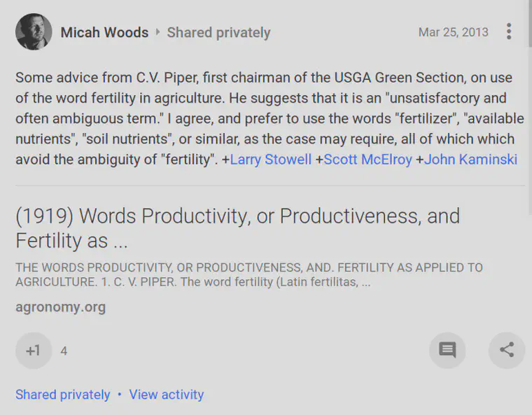The width and height of the screenshot is (532, 415).
Task: Click the post body text paragraph
Action: coord(269,118)
